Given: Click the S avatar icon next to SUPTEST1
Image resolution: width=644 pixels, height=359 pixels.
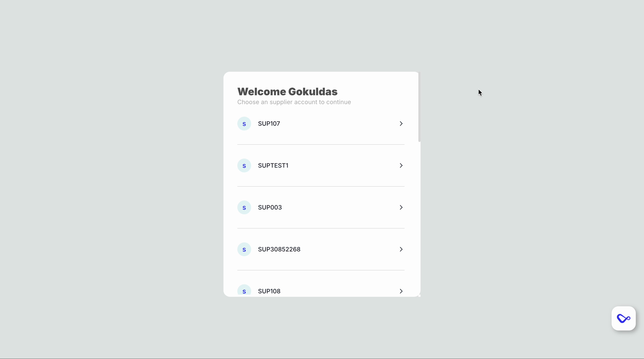Looking at the screenshot, I should tap(244, 165).
